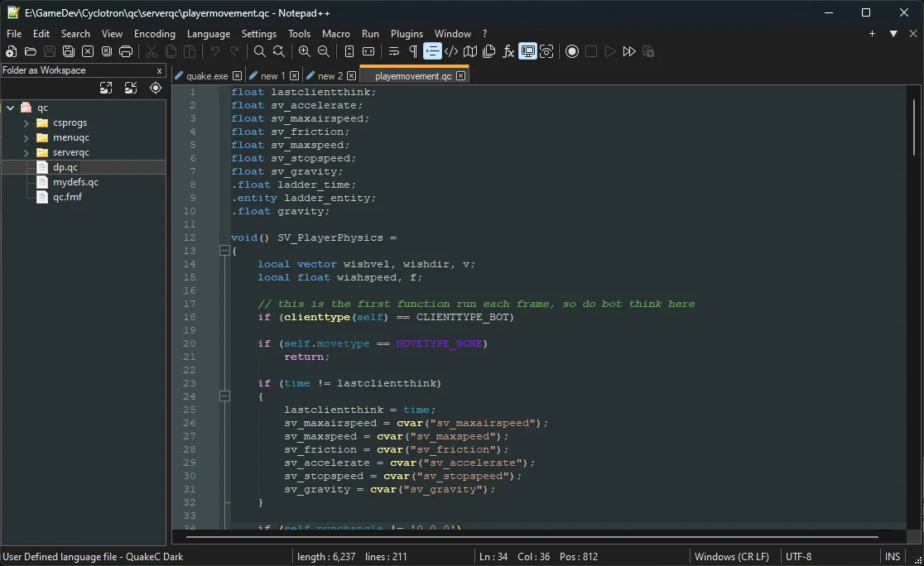
Task: Click the user defined language code icon
Action: click(451, 52)
